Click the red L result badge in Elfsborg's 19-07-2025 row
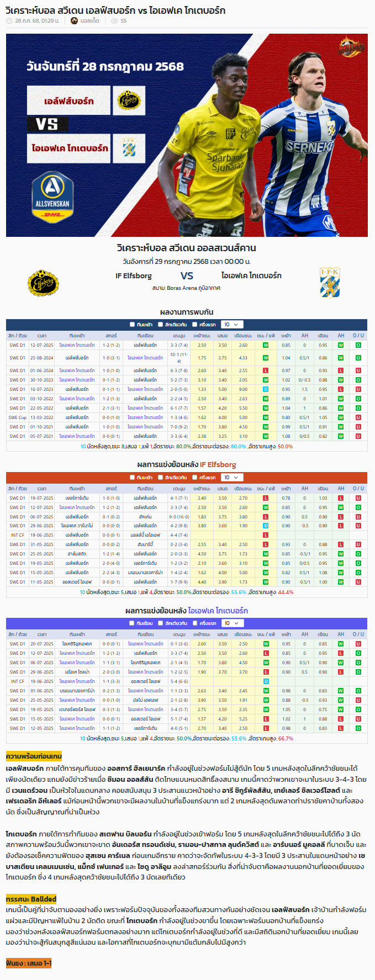This screenshot has height=980, width=375. pos(266,498)
